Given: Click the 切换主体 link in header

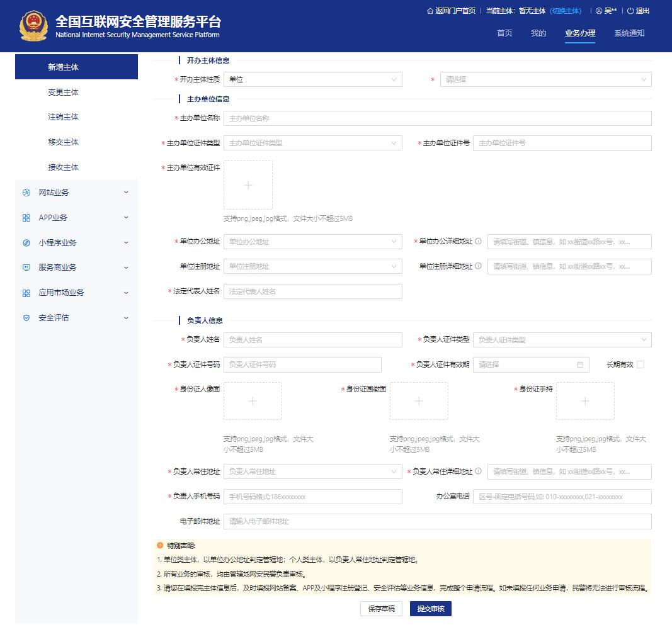Looking at the screenshot, I should [565, 11].
